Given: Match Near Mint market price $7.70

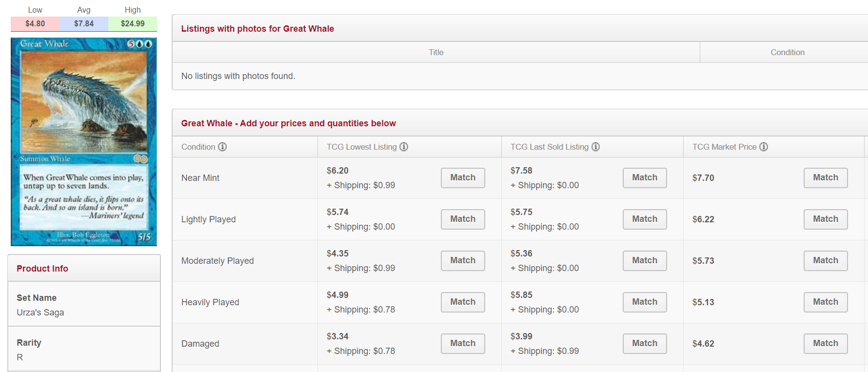Looking at the screenshot, I should [826, 178].
